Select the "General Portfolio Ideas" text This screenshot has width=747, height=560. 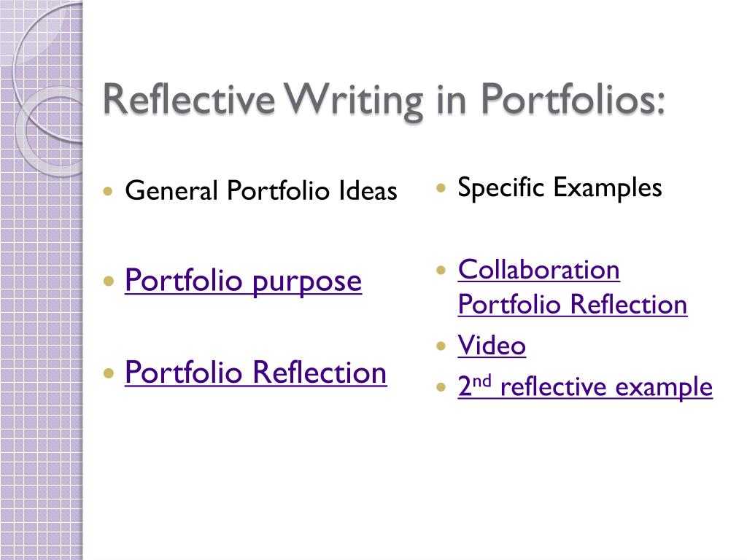[x=261, y=190]
